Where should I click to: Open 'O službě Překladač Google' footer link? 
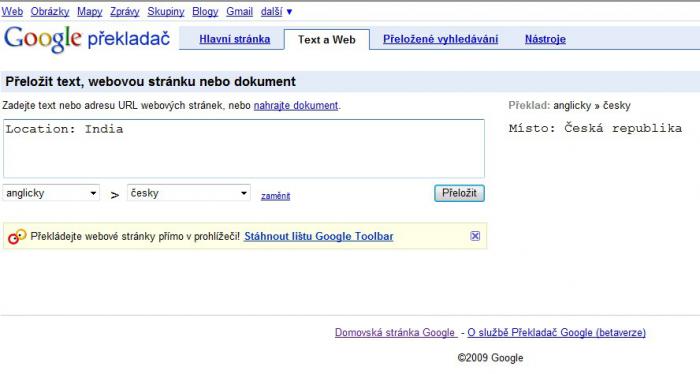tap(556, 332)
